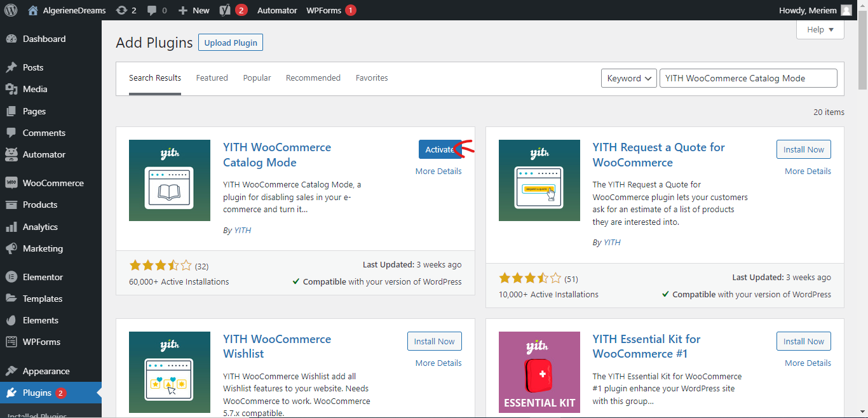Click Catalog Mode star rating

160,266
